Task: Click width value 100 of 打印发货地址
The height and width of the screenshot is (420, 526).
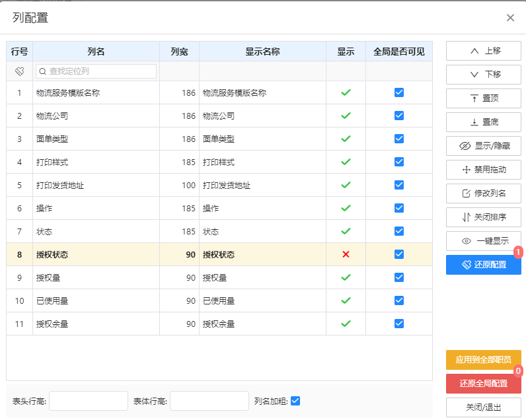Action: coord(188,186)
